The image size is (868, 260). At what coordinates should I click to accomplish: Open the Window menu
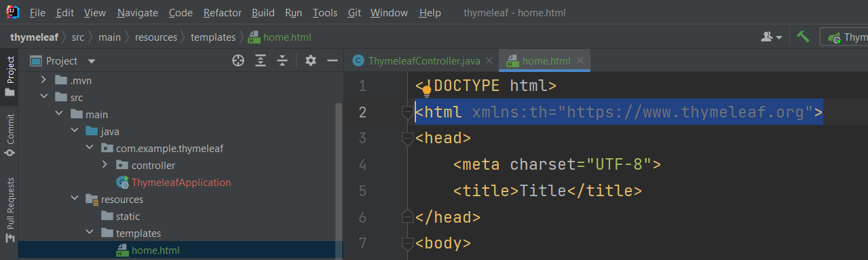(x=389, y=13)
